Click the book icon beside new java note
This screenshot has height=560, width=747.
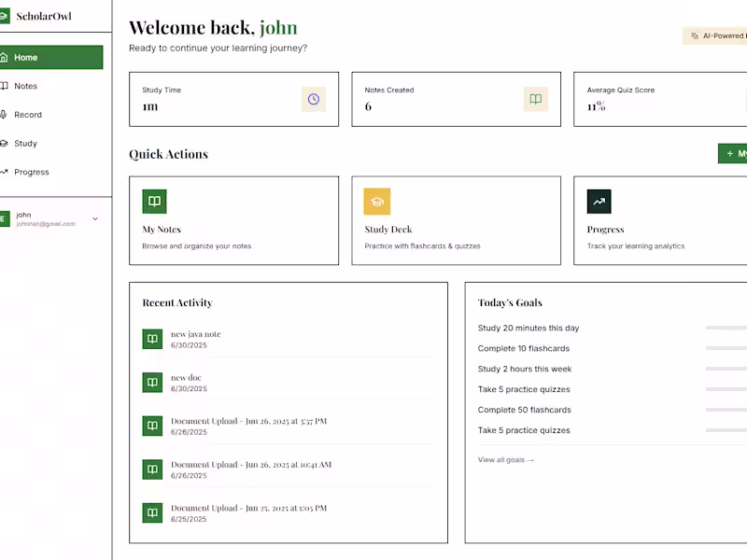[x=152, y=339]
